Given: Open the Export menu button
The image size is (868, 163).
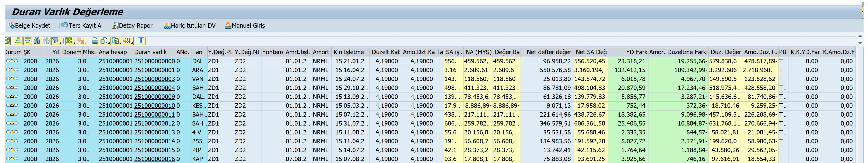Looking at the screenshot, I should click(117, 41).
